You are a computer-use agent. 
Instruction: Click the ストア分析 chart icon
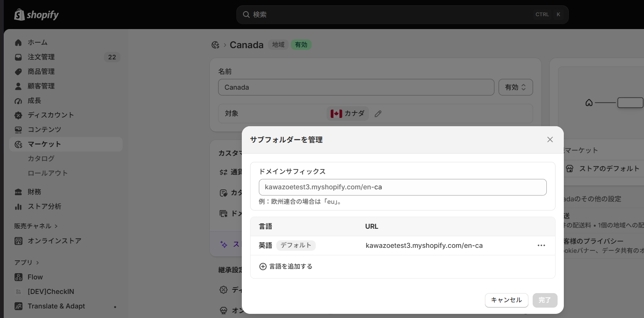pyautogui.click(x=18, y=206)
